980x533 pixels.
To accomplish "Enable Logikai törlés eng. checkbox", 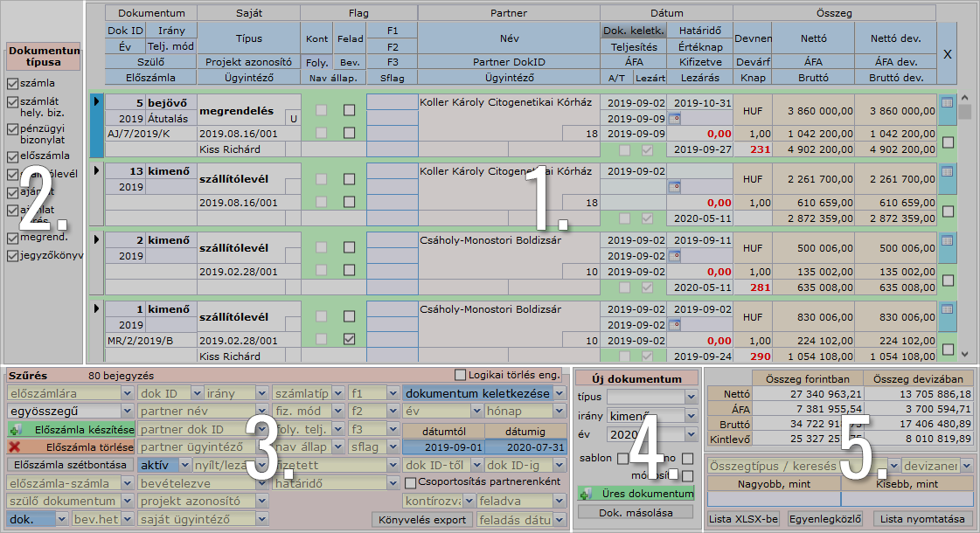I will [x=461, y=375].
